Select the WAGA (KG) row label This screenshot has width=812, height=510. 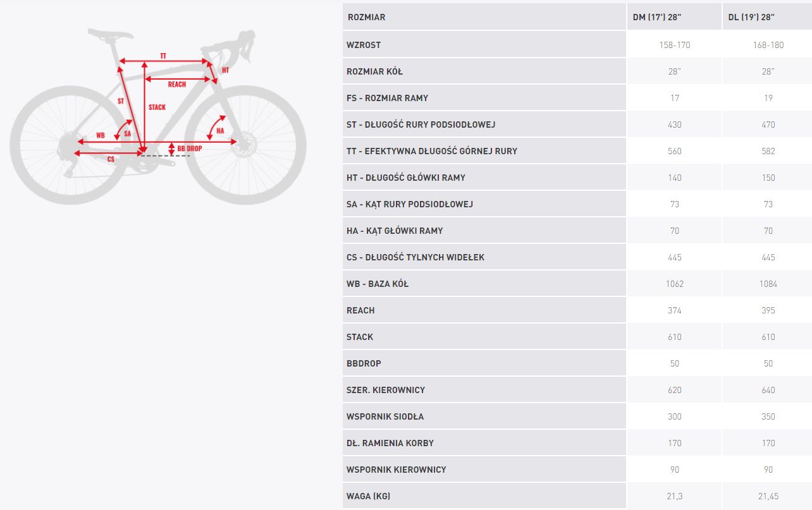[x=368, y=496]
